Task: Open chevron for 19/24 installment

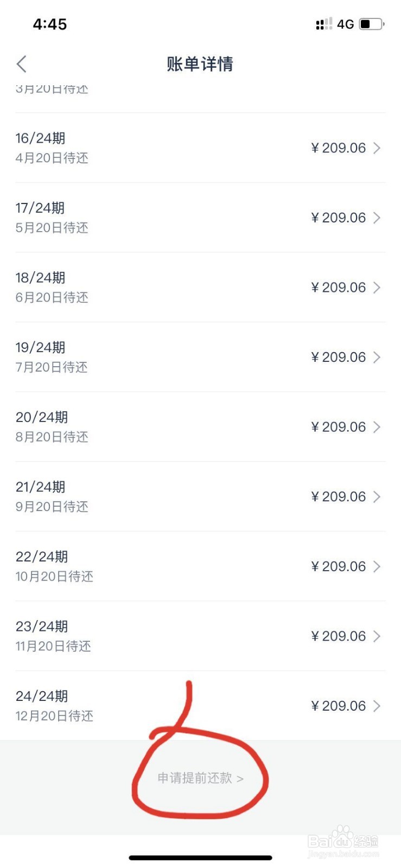Action: tap(377, 357)
